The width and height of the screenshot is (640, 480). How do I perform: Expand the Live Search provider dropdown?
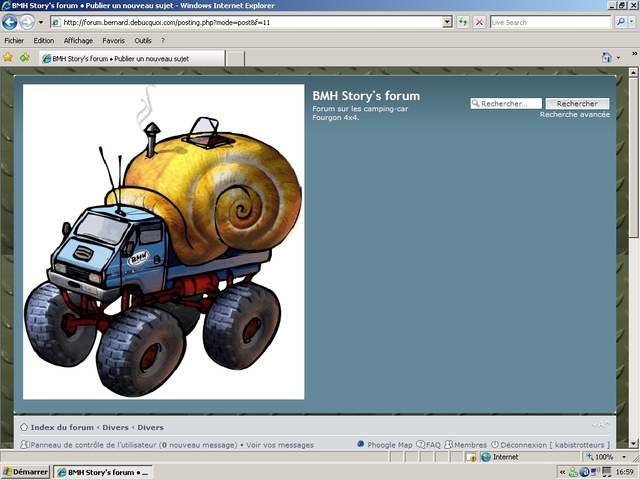point(632,22)
